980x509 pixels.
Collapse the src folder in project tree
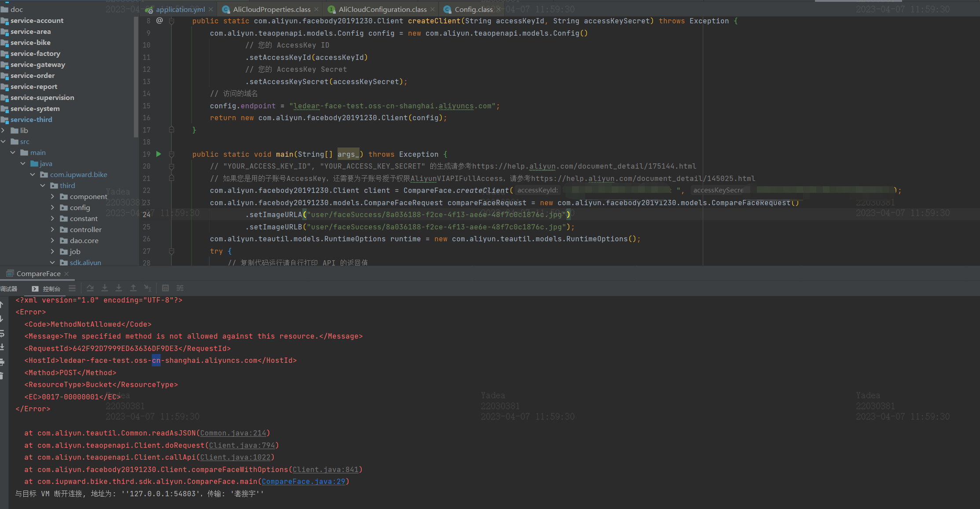click(4, 141)
